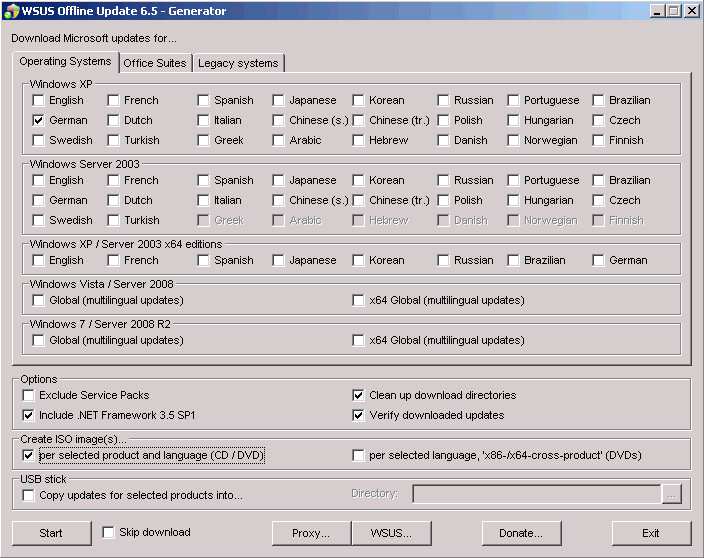Click the directory browse ellipsis button
Screen dimensions: 704x558
[672, 494]
